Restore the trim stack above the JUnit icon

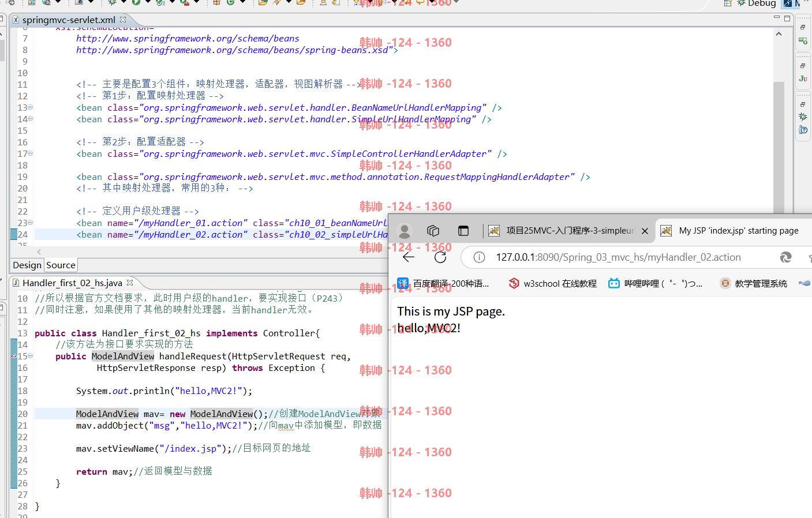pos(803,66)
